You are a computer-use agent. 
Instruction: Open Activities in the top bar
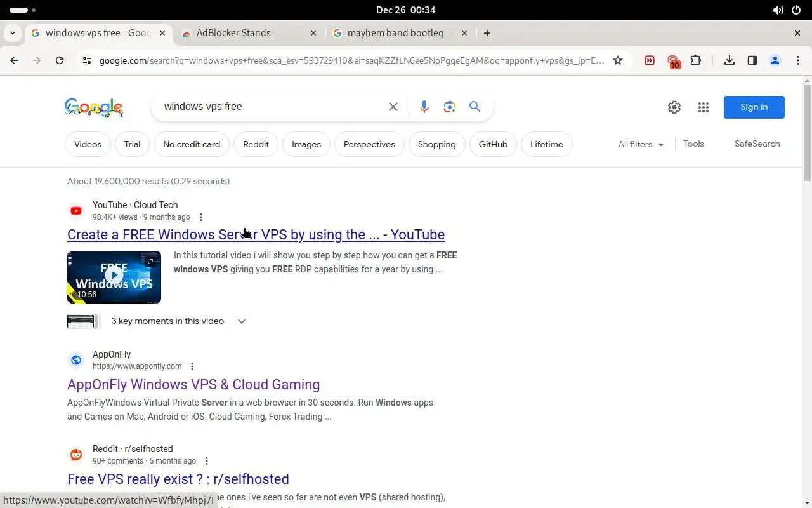coord(23,10)
